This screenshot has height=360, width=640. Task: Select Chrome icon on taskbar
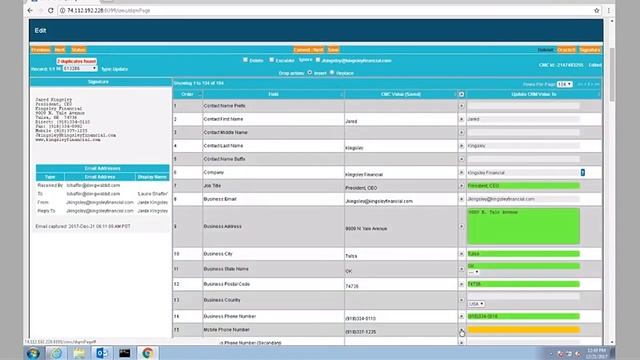(x=148, y=353)
